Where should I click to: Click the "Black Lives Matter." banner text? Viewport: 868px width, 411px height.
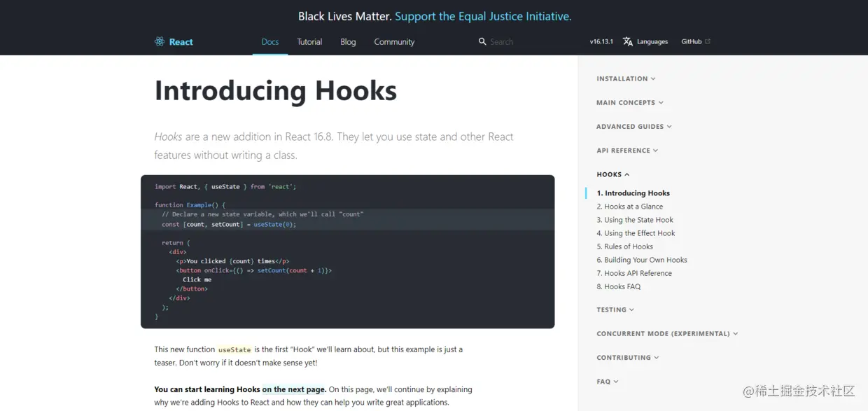(344, 16)
